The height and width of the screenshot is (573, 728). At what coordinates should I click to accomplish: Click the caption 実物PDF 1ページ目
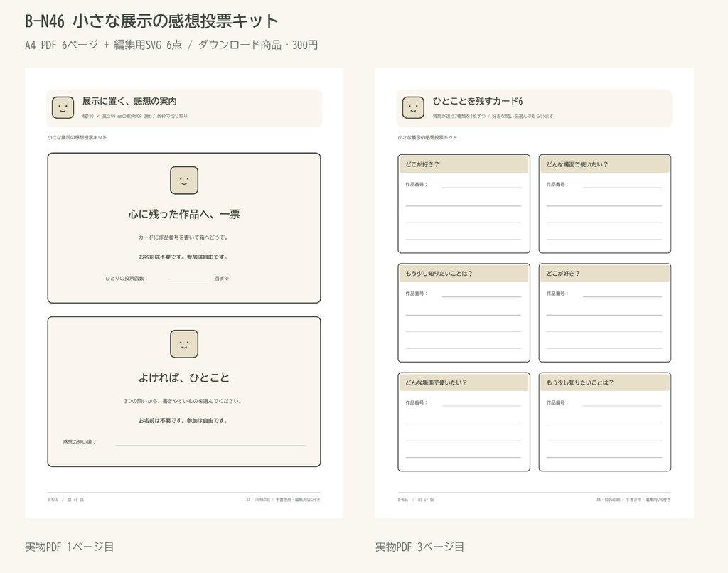point(70,547)
